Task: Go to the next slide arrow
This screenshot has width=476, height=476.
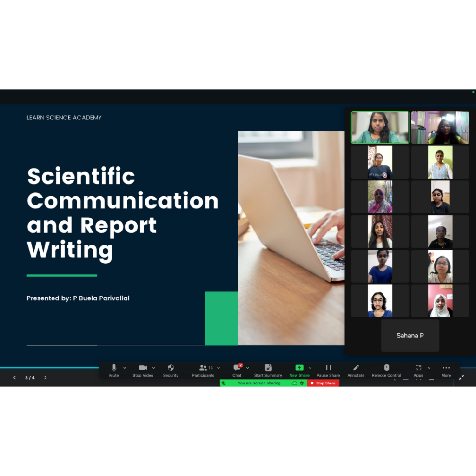Action: (45, 377)
